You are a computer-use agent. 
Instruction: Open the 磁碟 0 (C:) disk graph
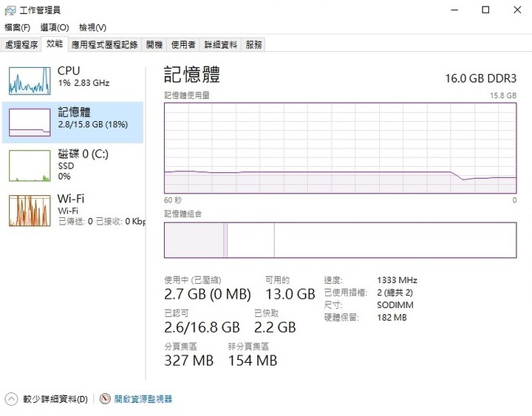pos(30,166)
